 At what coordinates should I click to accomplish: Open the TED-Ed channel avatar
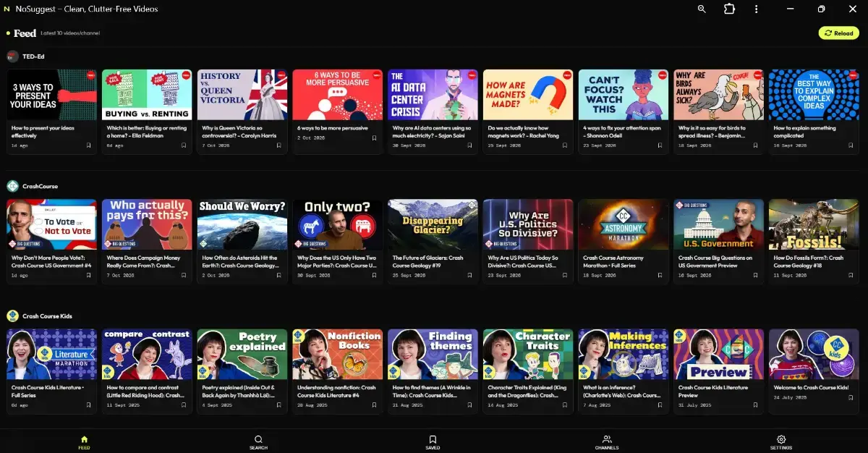pyautogui.click(x=12, y=56)
